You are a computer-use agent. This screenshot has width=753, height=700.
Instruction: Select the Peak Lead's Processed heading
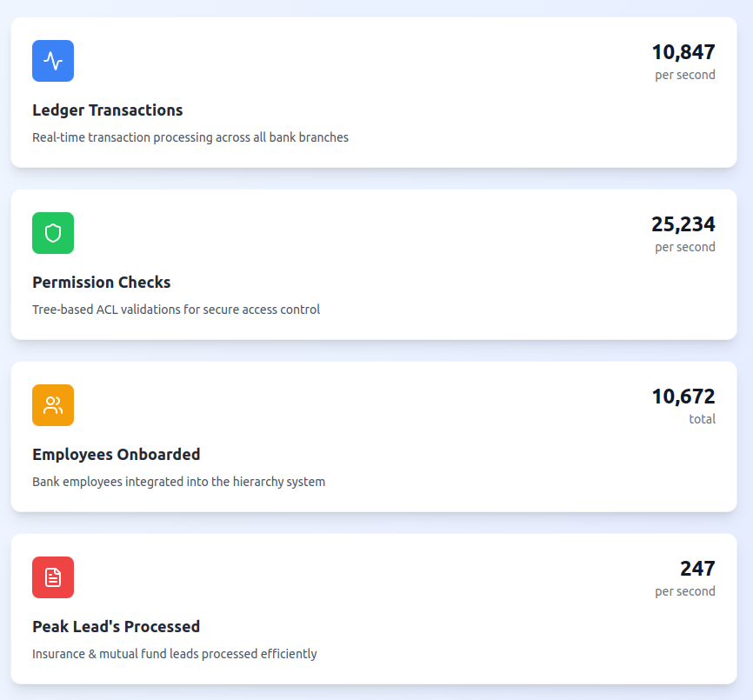(117, 627)
